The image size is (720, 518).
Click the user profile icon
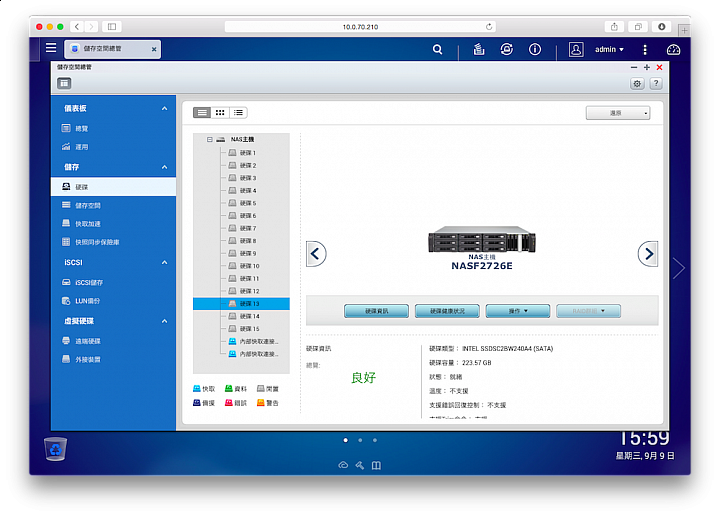[576, 49]
